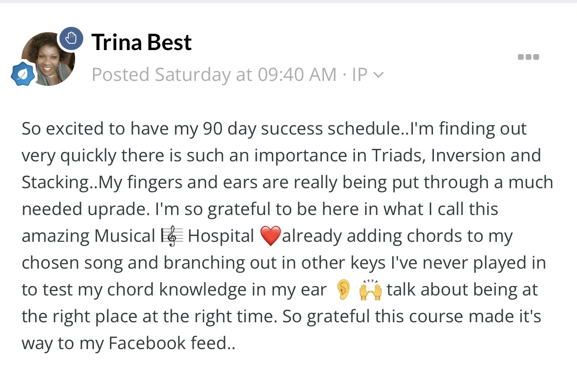Click the ear emoji in the post

click(343, 290)
